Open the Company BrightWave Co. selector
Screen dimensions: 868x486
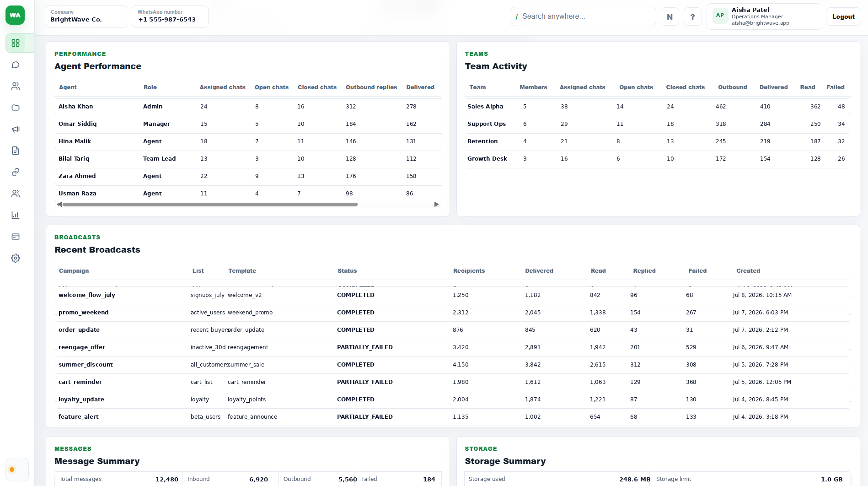pyautogui.click(x=86, y=16)
